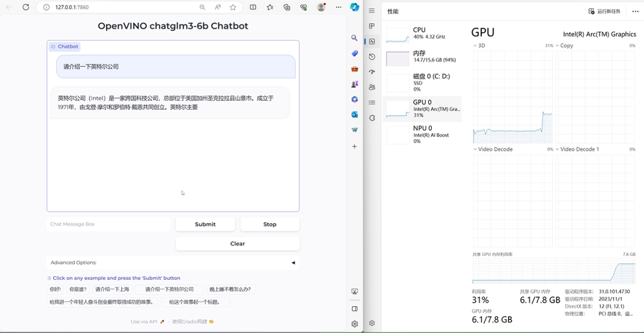Open the Video Decode graph dropdown

point(493,149)
